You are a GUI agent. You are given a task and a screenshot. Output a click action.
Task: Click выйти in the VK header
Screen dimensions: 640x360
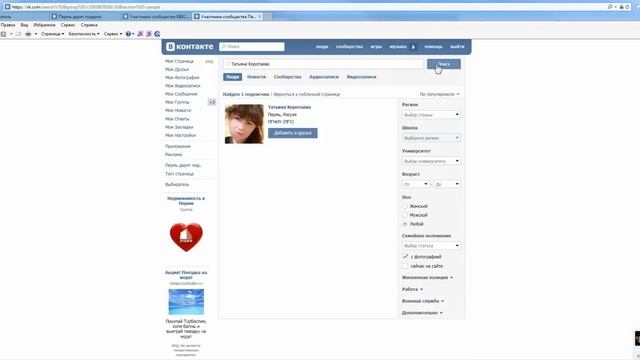pyautogui.click(x=457, y=47)
